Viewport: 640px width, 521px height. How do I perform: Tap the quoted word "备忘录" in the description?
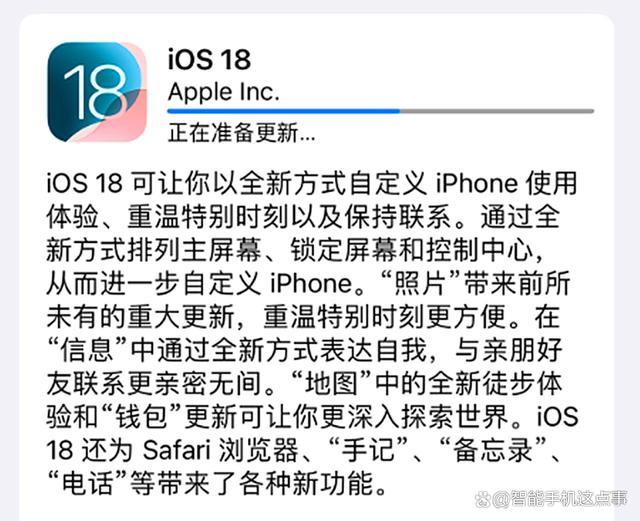pyautogui.click(x=493, y=450)
